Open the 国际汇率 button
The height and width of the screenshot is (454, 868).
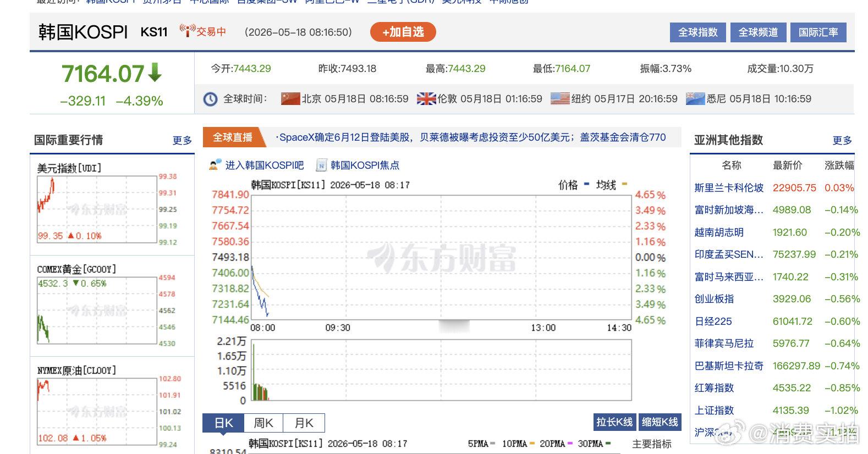(818, 32)
